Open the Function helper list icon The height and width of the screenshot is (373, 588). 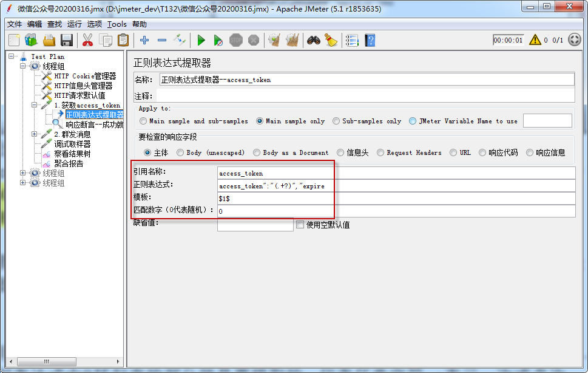[352, 40]
